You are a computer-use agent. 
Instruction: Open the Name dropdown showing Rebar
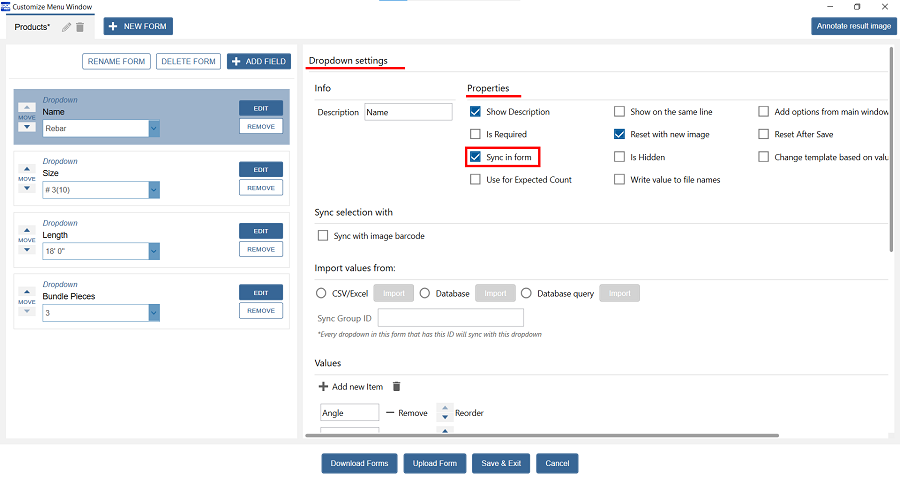click(154, 128)
